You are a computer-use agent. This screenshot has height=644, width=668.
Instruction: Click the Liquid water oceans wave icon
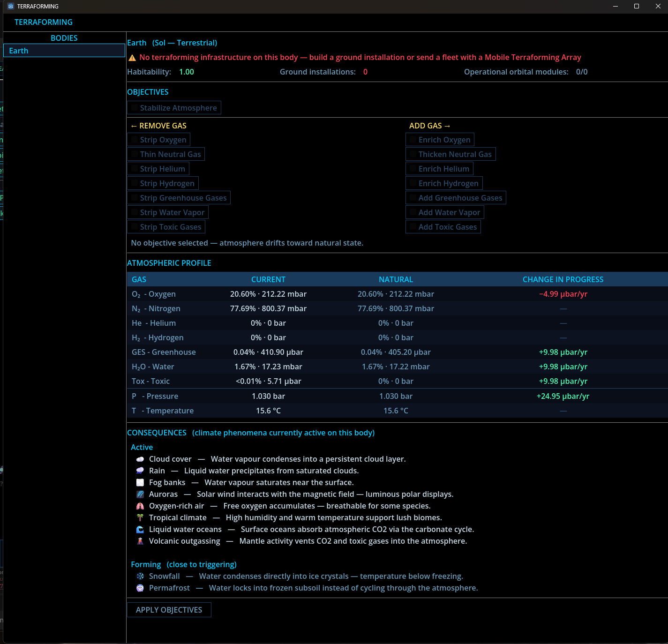coord(140,530)
